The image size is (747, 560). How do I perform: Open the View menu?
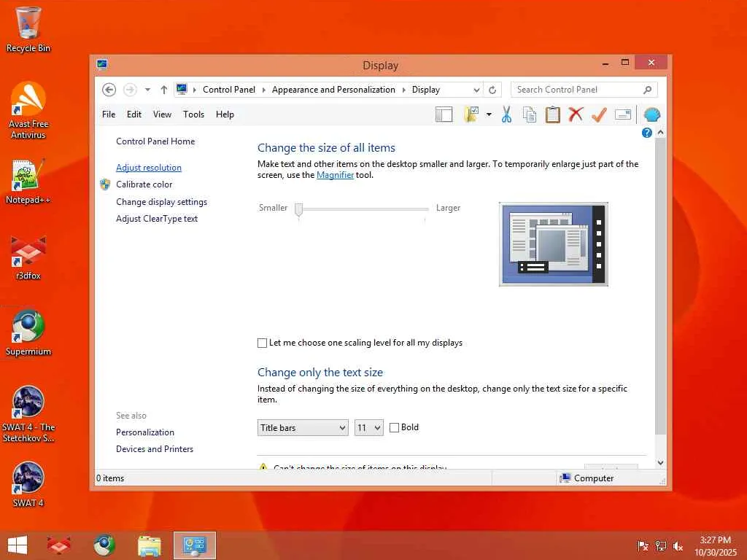point(162,114)
